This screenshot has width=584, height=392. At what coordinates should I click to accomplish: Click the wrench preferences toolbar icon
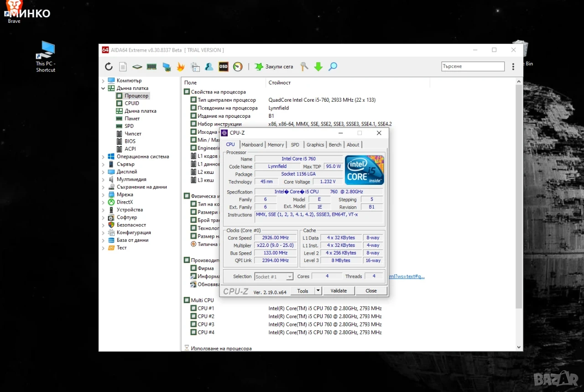[304, 67]
